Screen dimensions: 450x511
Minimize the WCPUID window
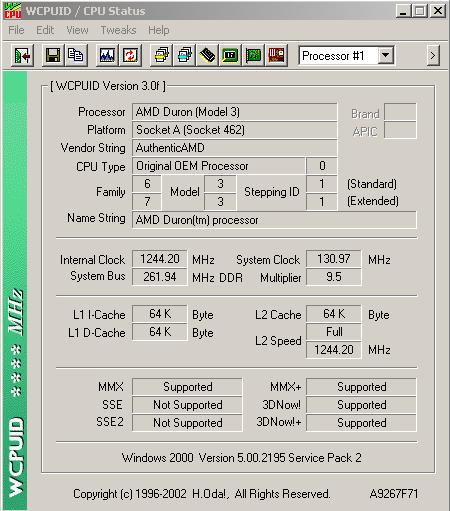coord(403,11)
